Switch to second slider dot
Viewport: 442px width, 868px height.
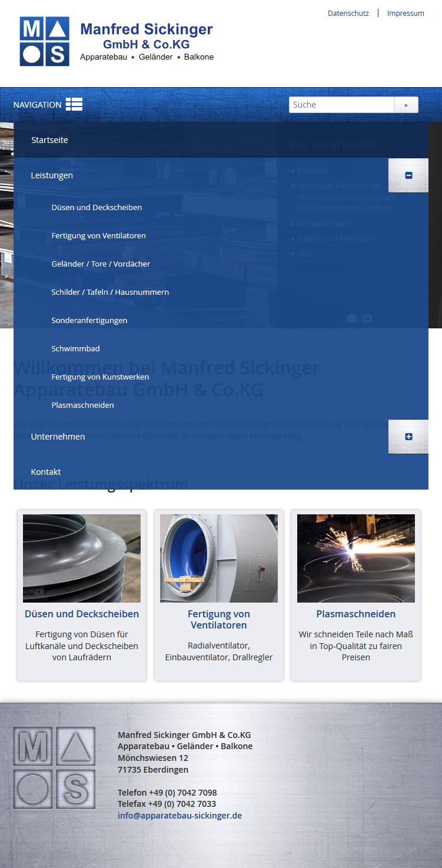(367, 318)
